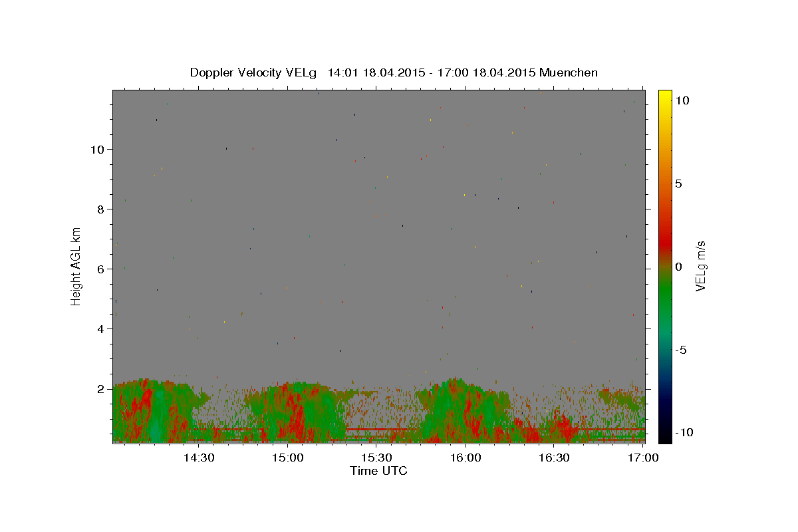
Task: Pick the yellow top of the velocity colorbar
Action: [665, 96]
